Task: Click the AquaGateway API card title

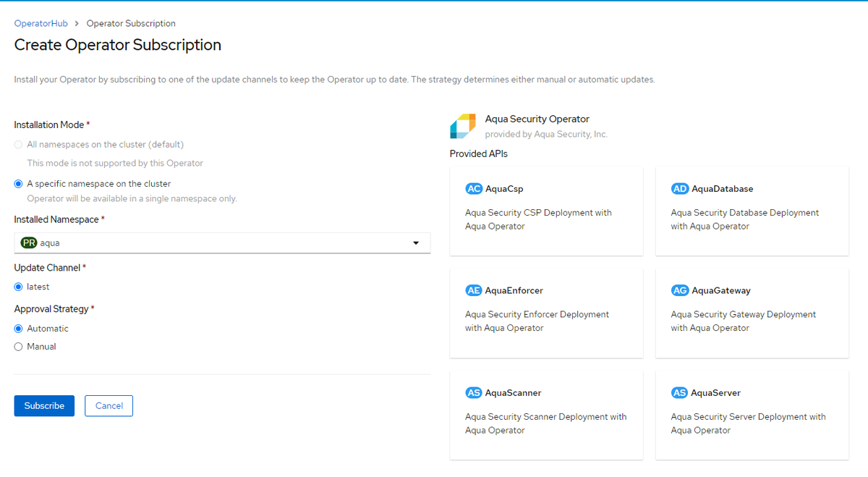Action: pos(721,290)
